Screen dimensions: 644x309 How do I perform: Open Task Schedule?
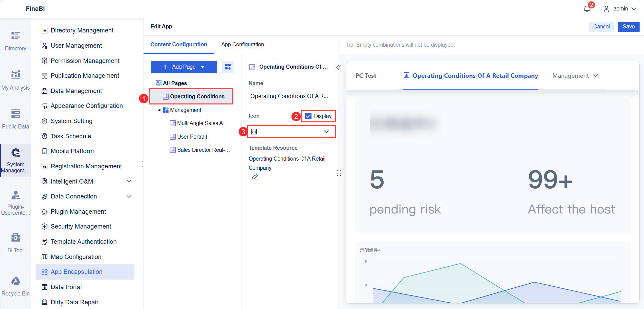point(85,136)
